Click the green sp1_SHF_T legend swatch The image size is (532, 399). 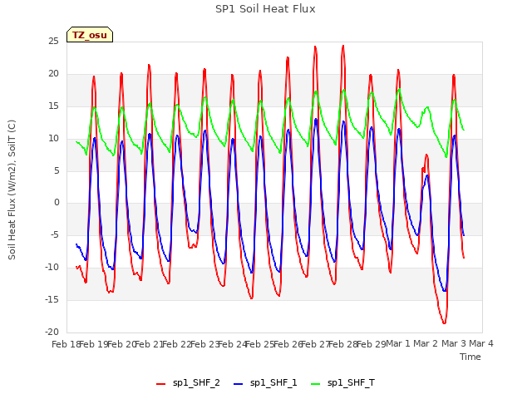coord(316,384)
